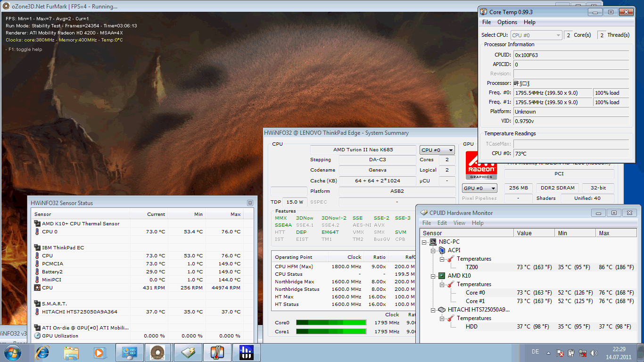Switch to Core Temp thermometer taskbar button
The height and width of the screenshot is (362, 644).
(x=217, y=352)
